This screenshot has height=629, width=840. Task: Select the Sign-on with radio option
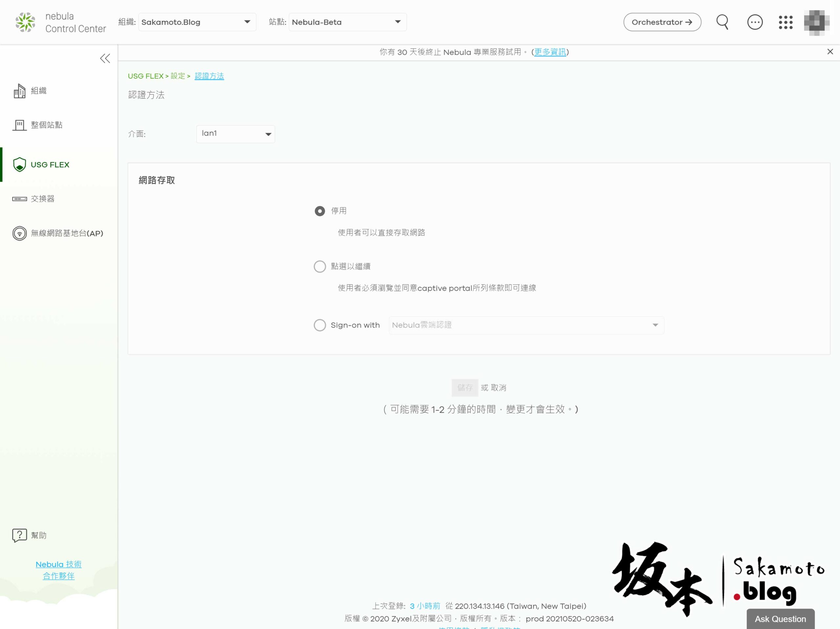(320, 325)
